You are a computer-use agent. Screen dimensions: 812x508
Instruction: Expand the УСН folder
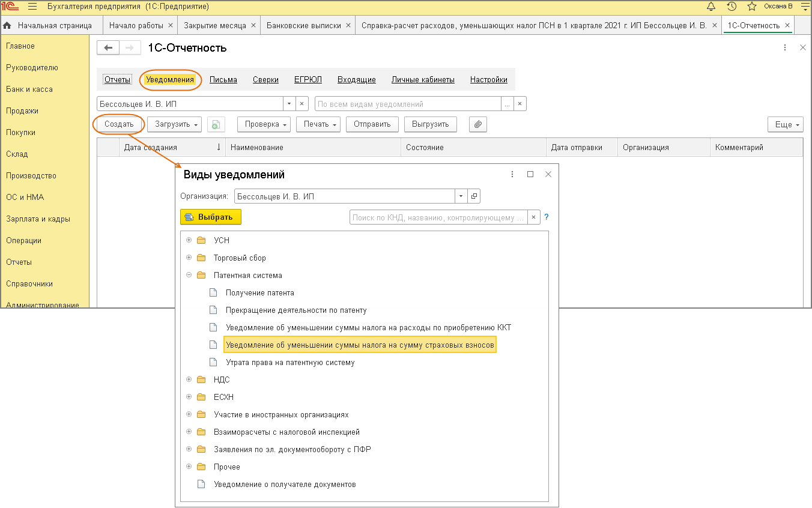189,240
